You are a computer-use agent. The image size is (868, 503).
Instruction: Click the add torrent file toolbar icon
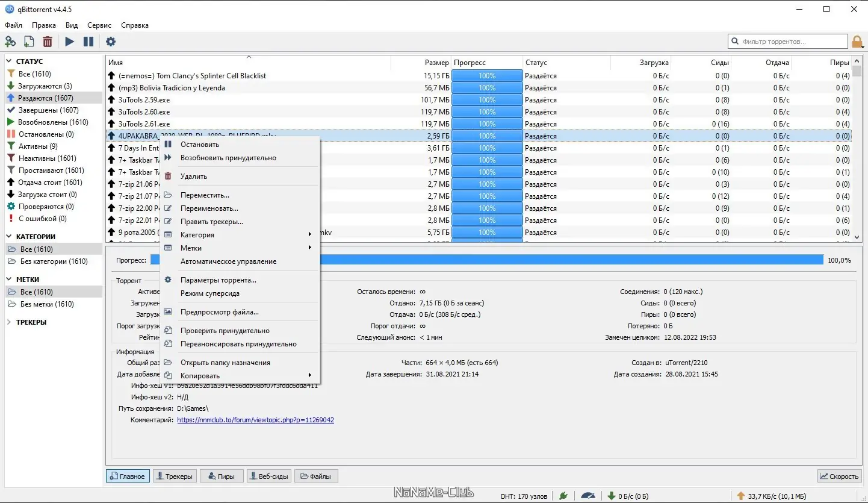(28, 42)
